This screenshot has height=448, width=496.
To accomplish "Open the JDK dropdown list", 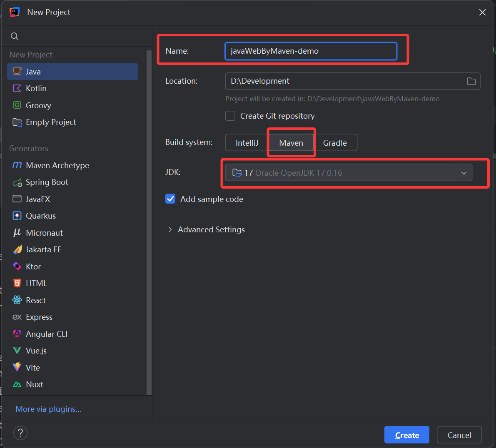I will [349, 173].
